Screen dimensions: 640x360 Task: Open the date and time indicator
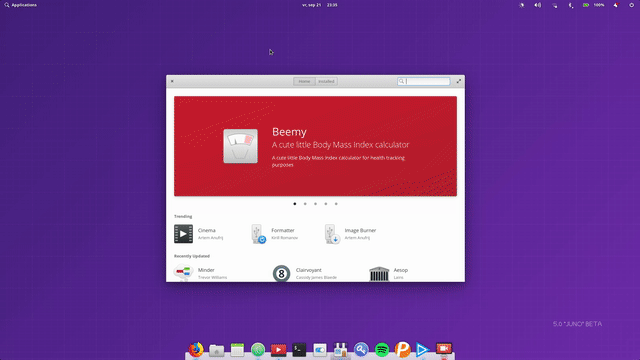(x=320, y=5)
